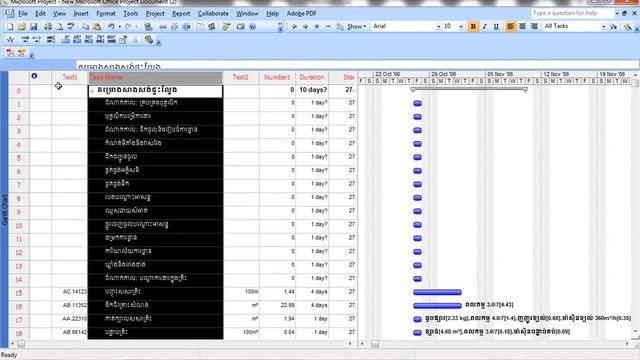Open the Show outline level dropdown

tap(356, 27)
